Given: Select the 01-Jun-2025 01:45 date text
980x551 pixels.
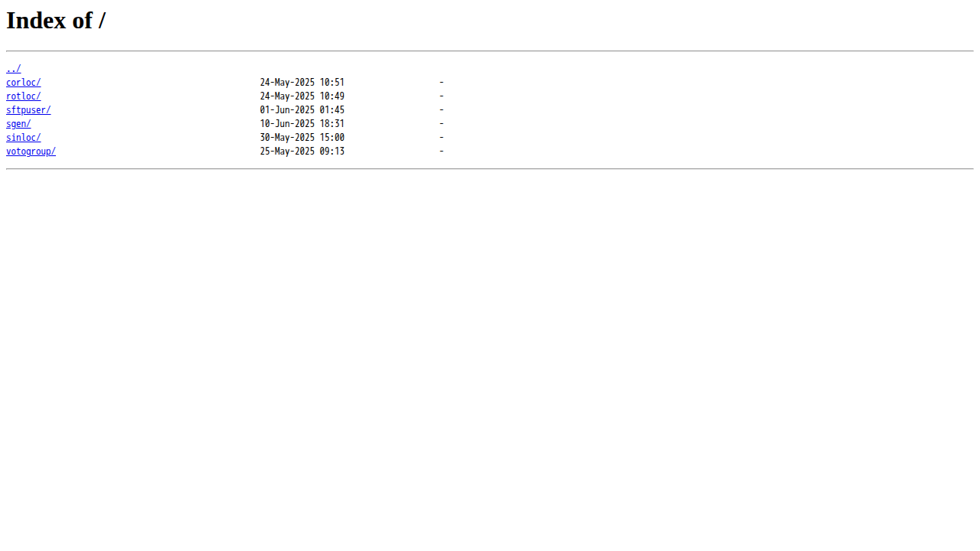Looking at the screenshot, I should tap(302, 110).
